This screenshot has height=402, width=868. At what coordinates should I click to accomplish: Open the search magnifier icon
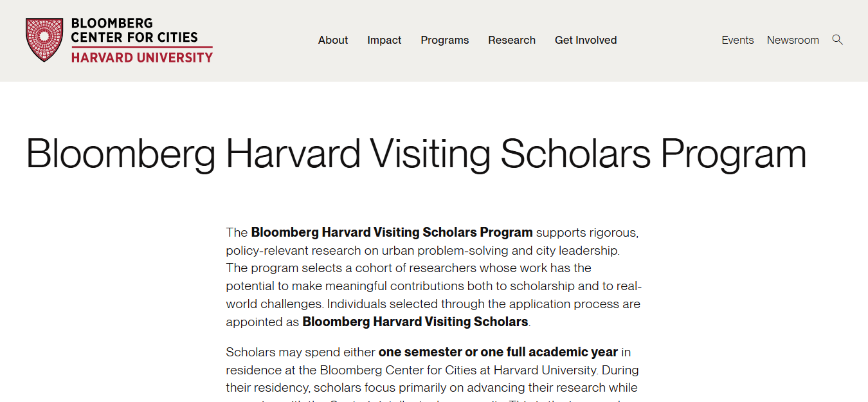[837, 40]
